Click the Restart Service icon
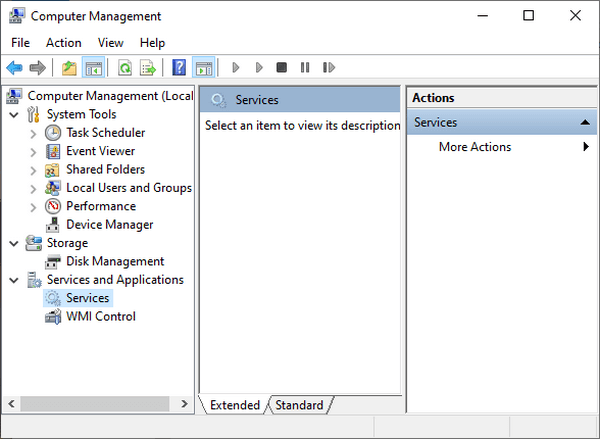Viewport: 600px width, 439px height. click(x=329, y=68)
